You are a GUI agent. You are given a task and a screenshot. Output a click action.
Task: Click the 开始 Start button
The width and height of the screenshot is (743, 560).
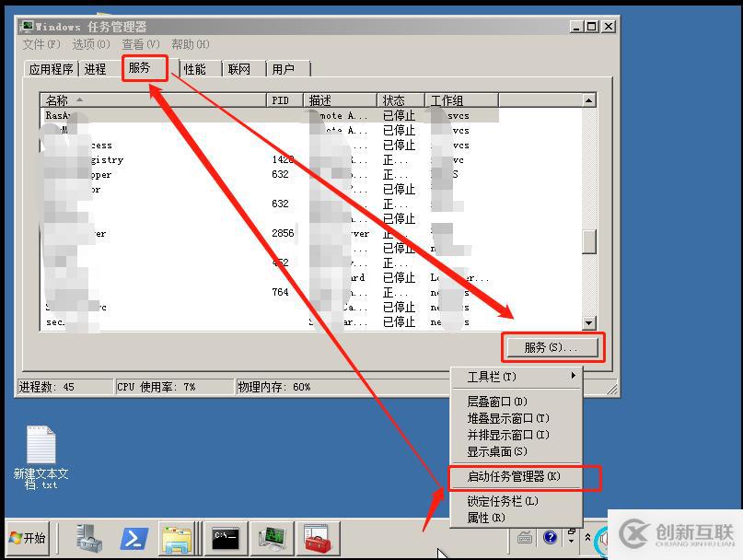28,538
